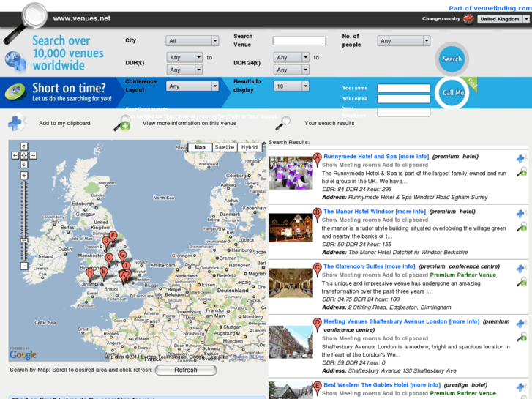Screen dimensions: 532x399
Task: Open The Manor Hotel Windsor link
Action: coord(374,212)
